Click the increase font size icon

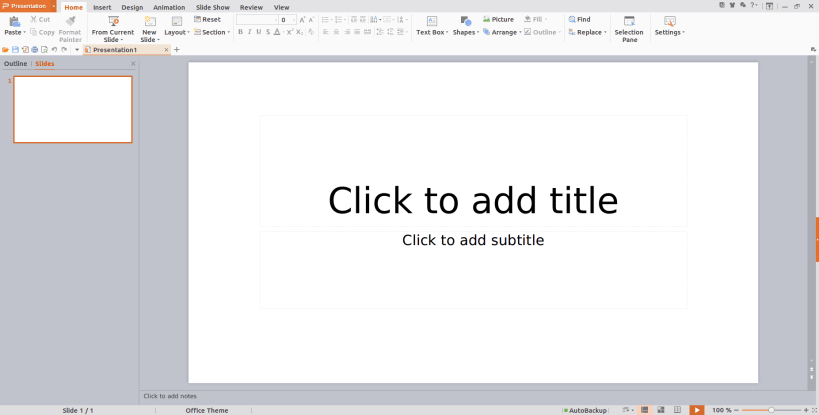[302, 19]
